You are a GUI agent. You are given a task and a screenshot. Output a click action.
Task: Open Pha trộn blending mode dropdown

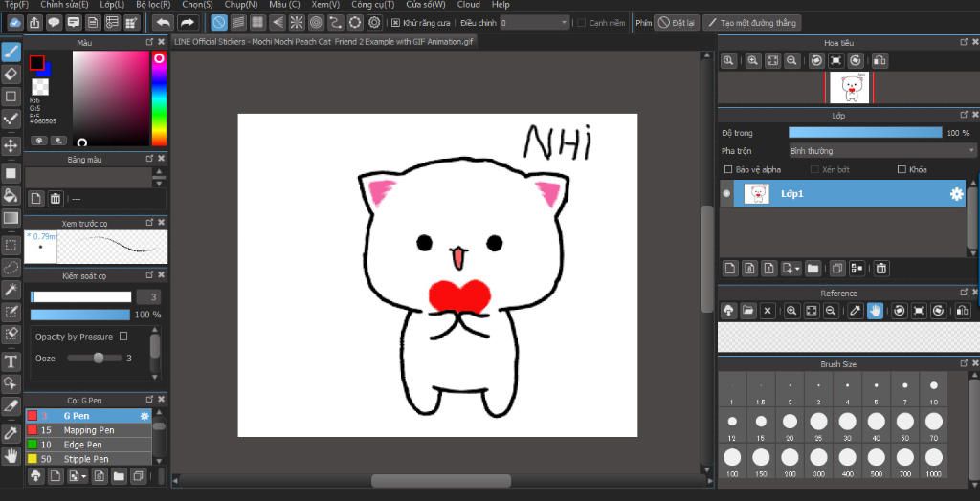pyautogui.click(x=881, y=150)
